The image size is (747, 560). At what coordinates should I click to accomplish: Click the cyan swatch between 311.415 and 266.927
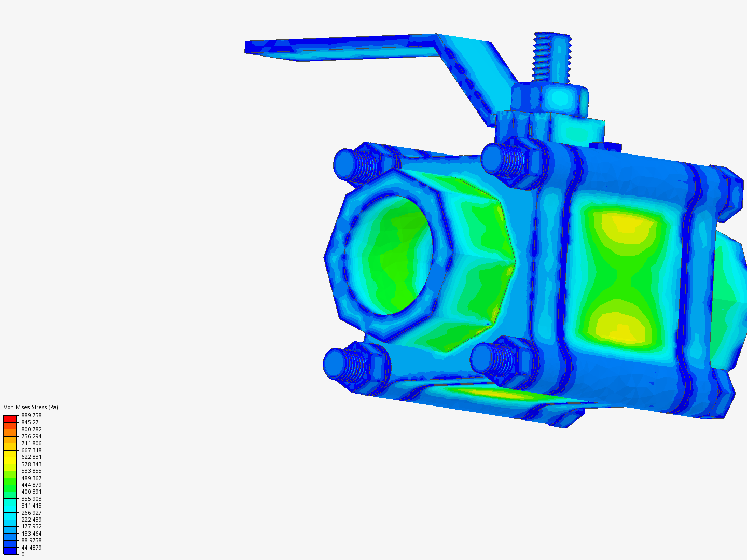(x=10, y=509)
